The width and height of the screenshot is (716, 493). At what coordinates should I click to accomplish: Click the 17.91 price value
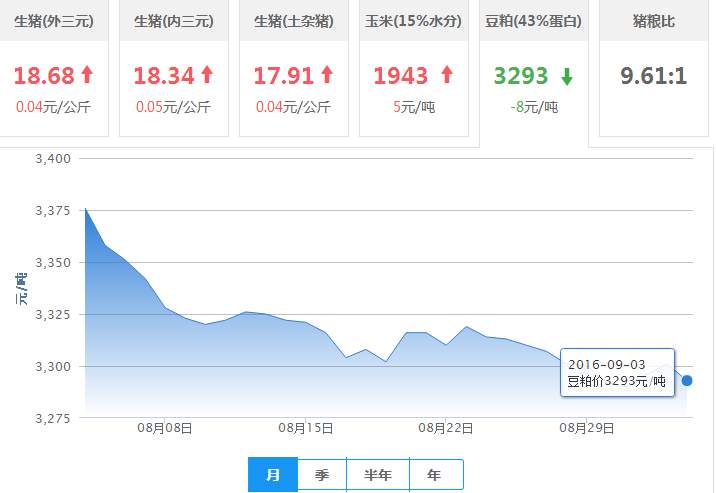(x=284, y=76)
